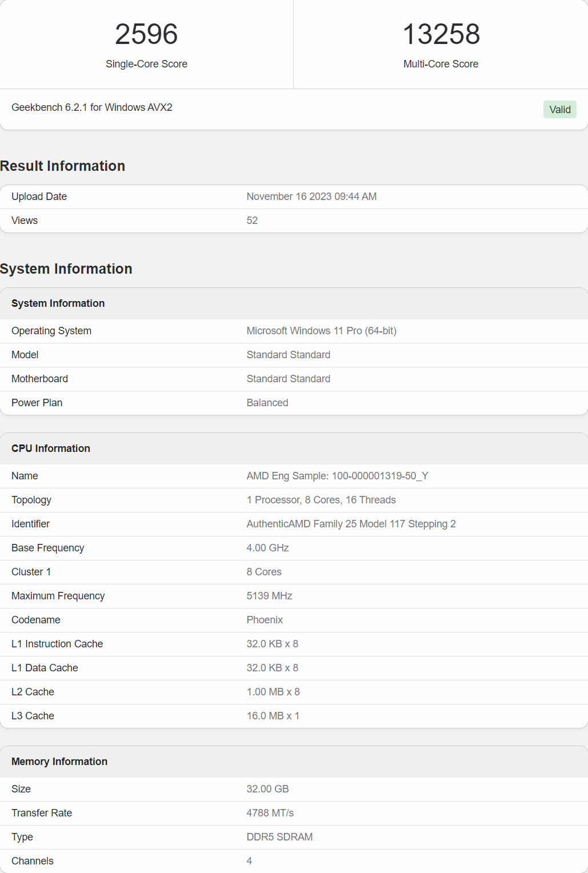Click the upload date November 16 2023
588x873 pixels.
(x=311, y=197)
